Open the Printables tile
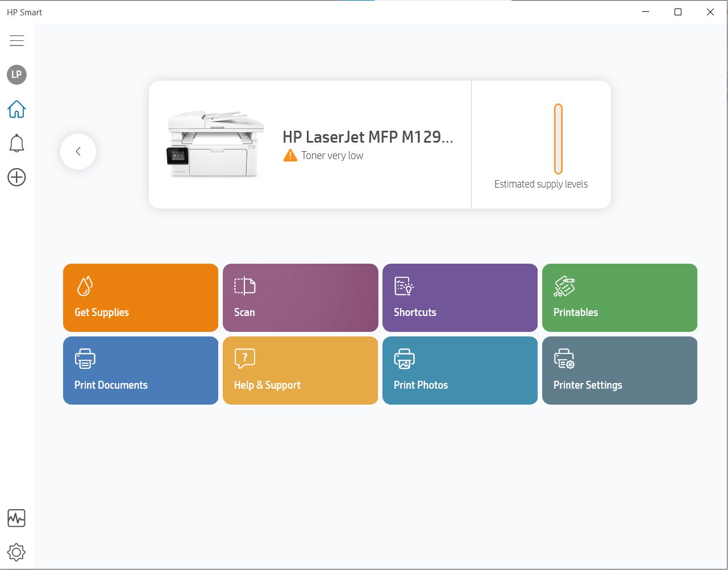The image size is (728, 570). [x=619, y=298]
